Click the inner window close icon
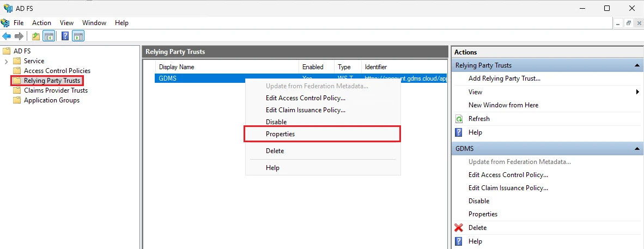Screen dimensions: 644x249 [638, 23]
